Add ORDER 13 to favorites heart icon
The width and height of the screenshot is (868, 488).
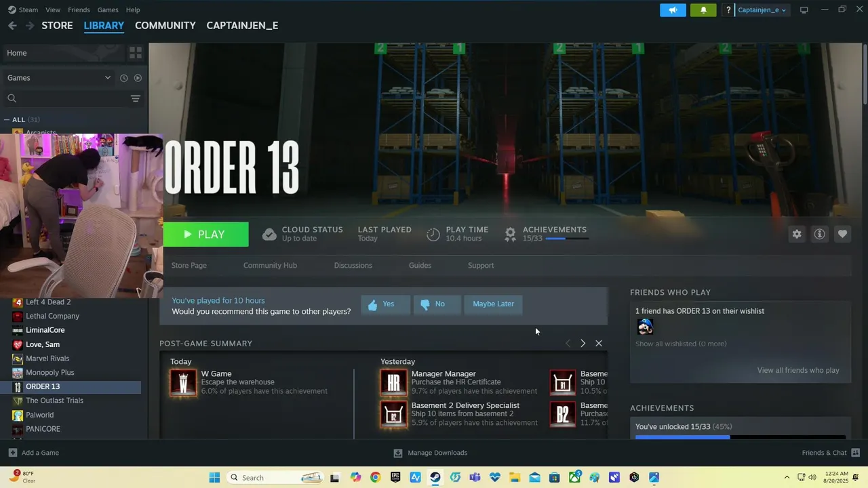click(842, 234)
